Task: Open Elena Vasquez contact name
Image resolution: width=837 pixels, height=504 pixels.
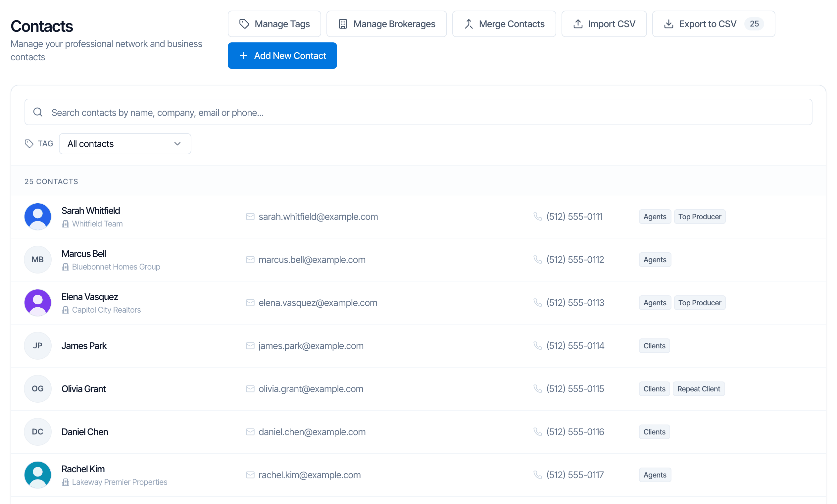Action: (x=90, y=297)
